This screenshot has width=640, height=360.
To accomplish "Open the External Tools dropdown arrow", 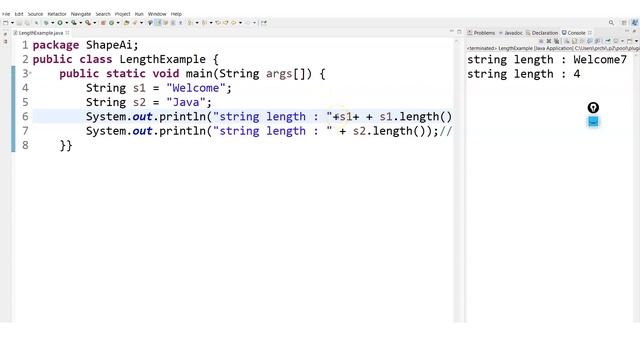I will tap(95, 23).
